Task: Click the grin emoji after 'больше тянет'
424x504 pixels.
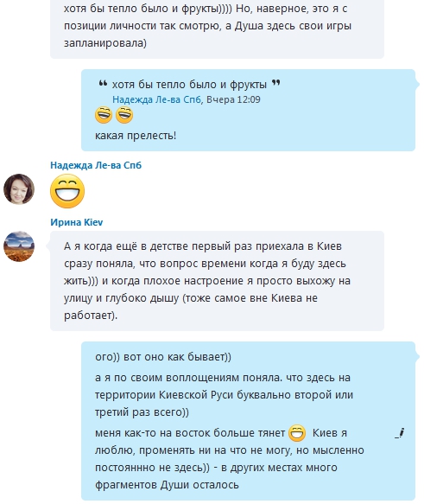Action: [x=297, y=432]
